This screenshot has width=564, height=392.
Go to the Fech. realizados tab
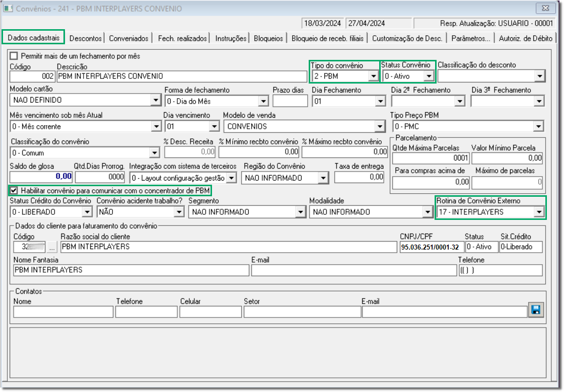coord(182,38)
